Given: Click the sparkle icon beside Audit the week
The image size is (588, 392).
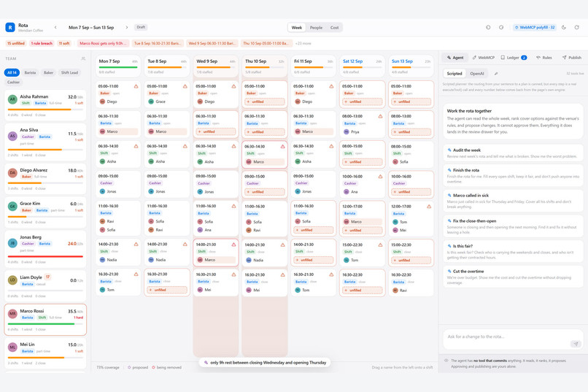Looking at the screenshot, I should 449,150.
